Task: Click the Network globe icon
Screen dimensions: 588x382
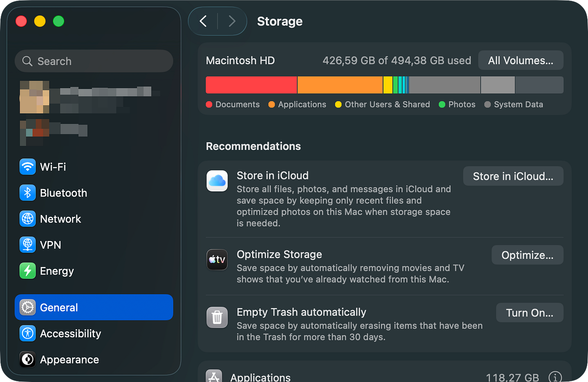Action: (x=28, y=219)
